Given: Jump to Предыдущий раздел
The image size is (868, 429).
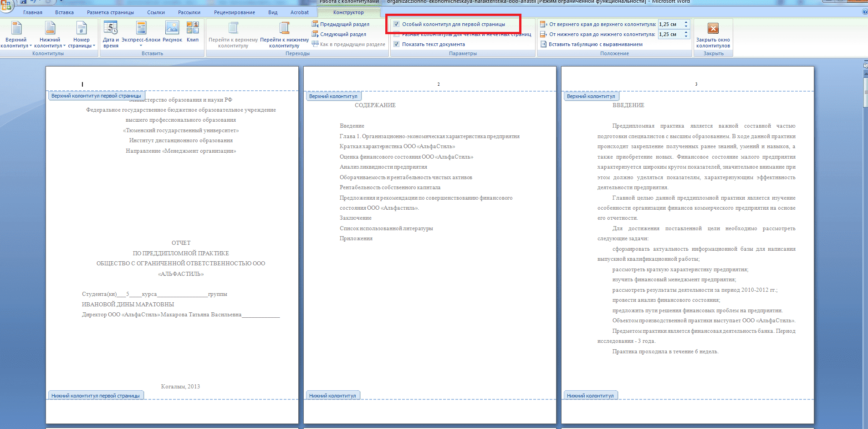Looking at the screenshot, I should 341,24.
